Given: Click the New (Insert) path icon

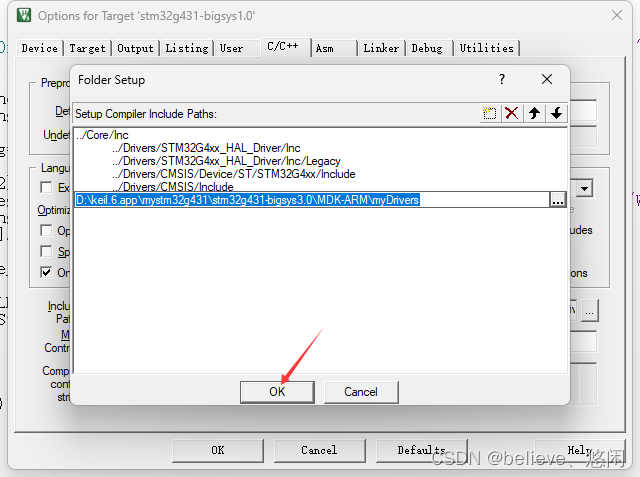Looking at the screenshot, I should (x=489, y=113).
